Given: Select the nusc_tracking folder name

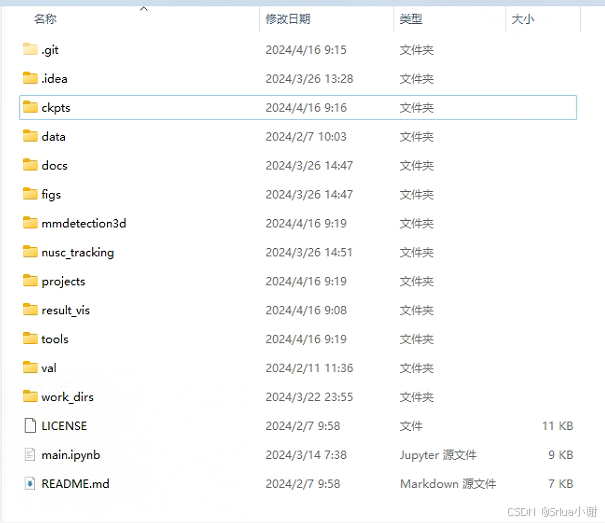Looking at the screenshot, I should pos(78,252).
